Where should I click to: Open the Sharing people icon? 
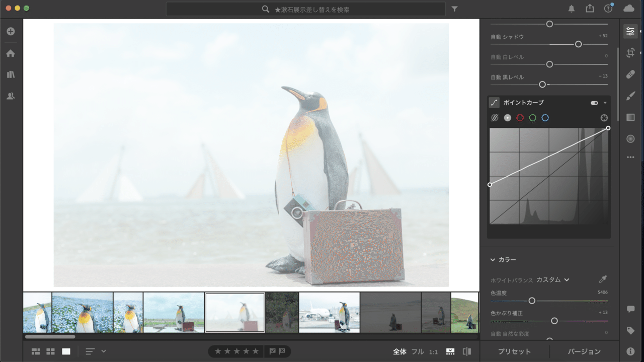(x=11, y=96)
